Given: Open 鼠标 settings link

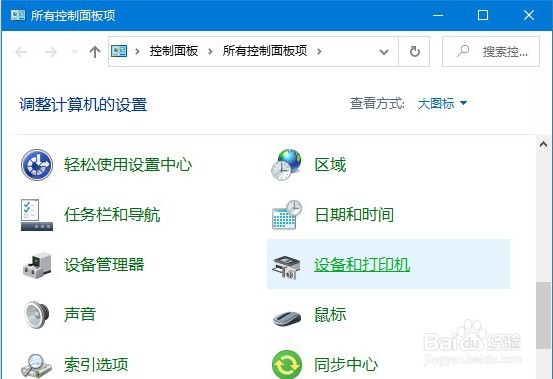Looking at the screenshot, I should pos(330,314).
